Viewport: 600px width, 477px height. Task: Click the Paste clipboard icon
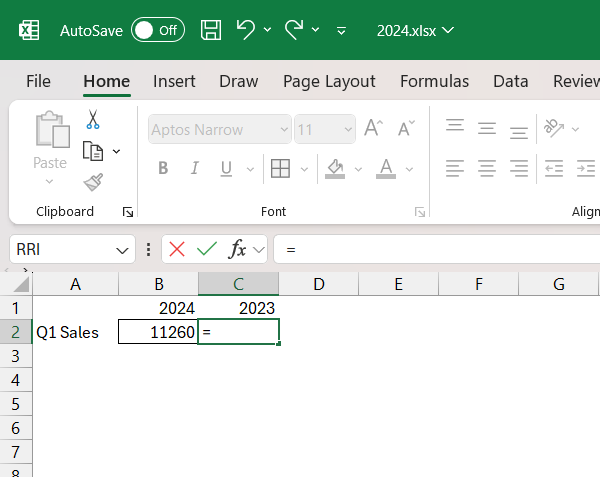point(52,130)
